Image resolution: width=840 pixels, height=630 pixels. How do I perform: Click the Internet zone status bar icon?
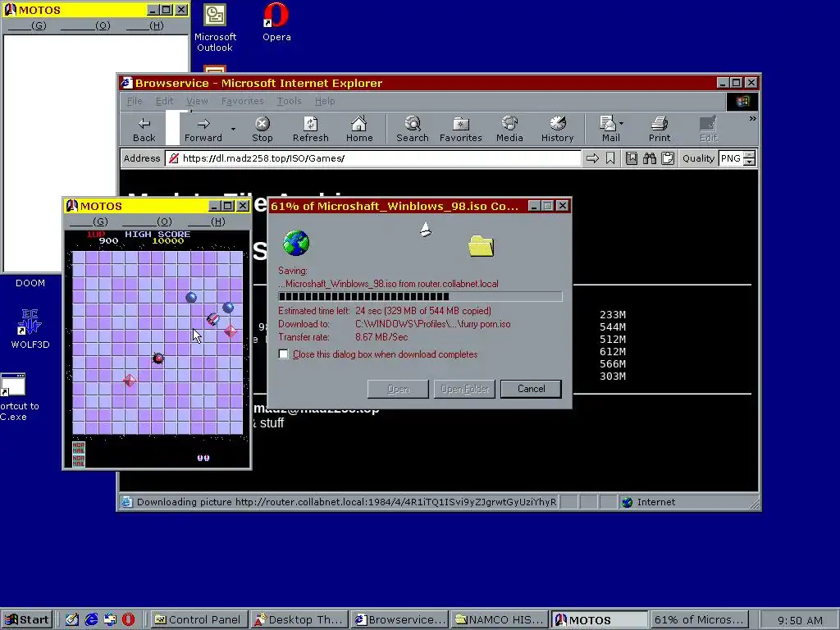pos(627,502)
